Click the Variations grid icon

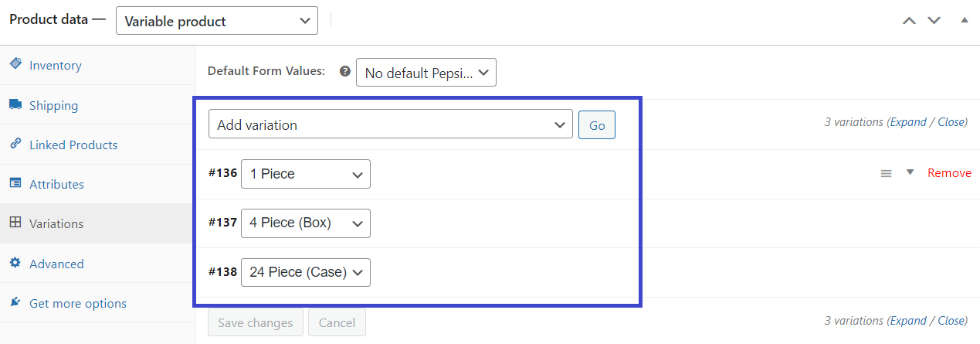click(15, 223)
